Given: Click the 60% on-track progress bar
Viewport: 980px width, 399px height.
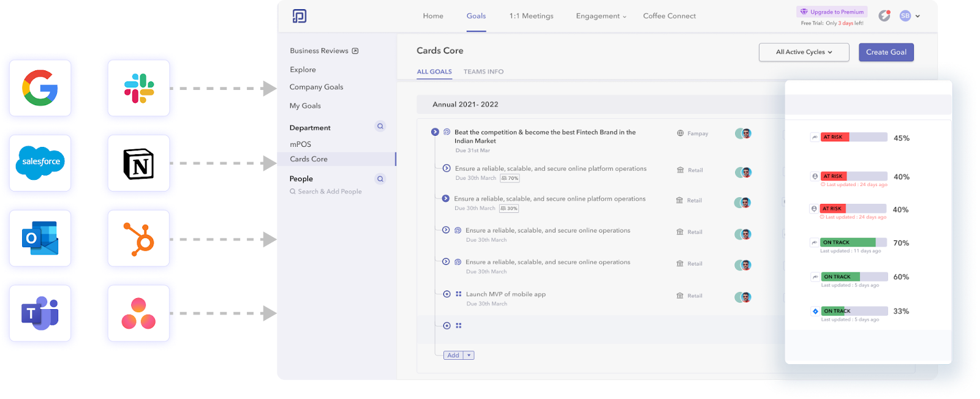Looking at the screenshot, I should click(854, 277).
